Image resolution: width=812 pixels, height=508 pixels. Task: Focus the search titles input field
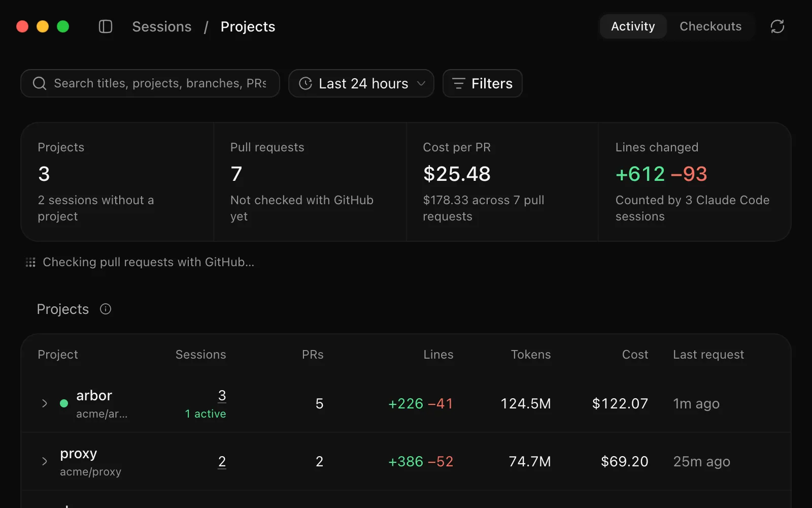click(x=150, y=83)
